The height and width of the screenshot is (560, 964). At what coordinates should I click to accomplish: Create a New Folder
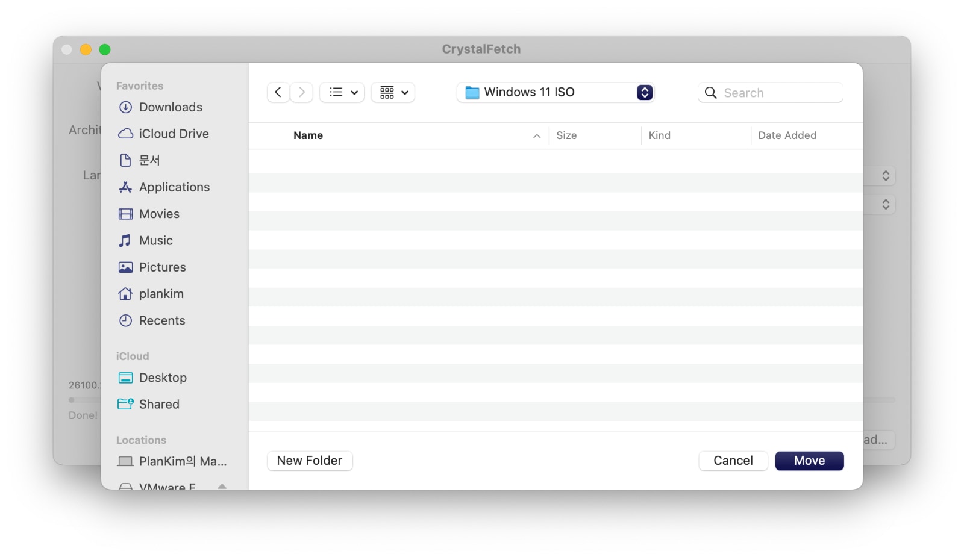coord(310,461)
